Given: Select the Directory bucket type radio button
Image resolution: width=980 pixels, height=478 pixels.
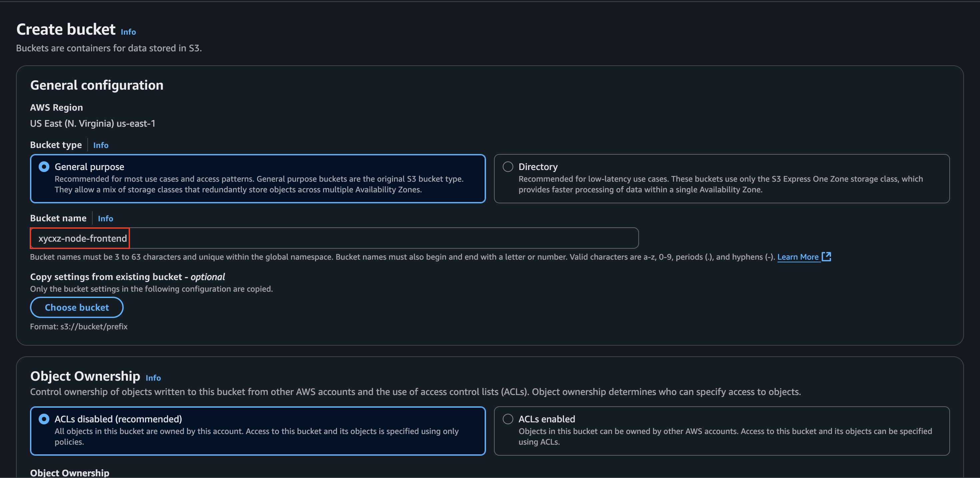Looking at the screenshot, I should click(x=508, y=167).
